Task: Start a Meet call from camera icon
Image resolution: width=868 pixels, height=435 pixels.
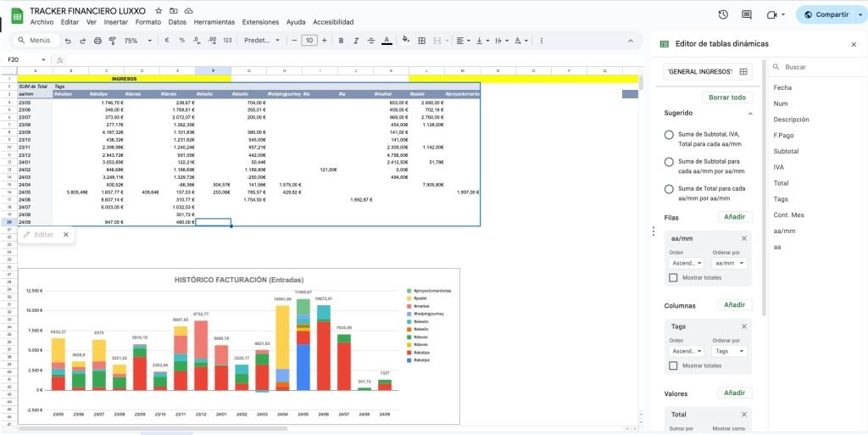Action: coord(771,15)
